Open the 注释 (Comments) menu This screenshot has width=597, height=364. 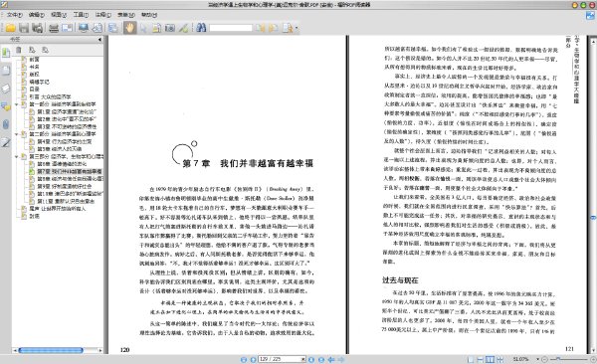(102, 15)
